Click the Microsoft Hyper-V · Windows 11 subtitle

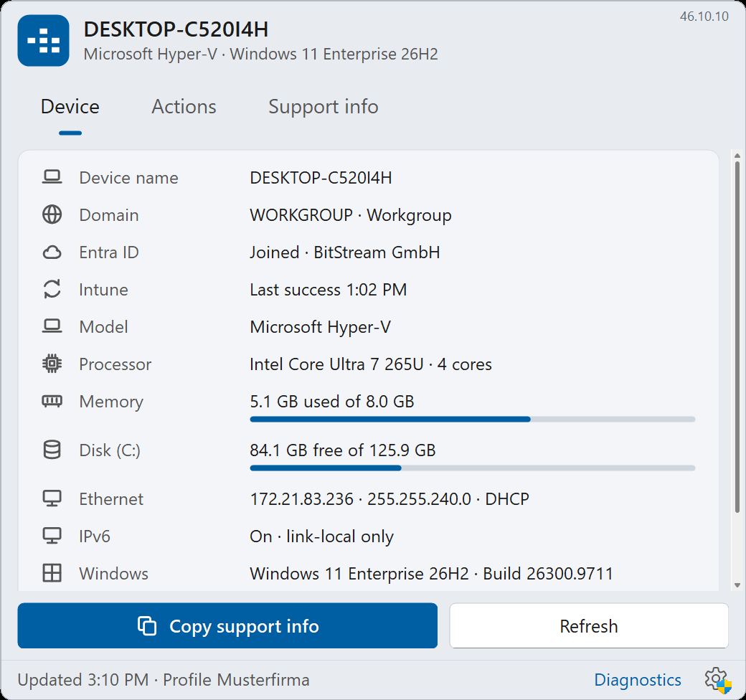(x=260, y=55)
